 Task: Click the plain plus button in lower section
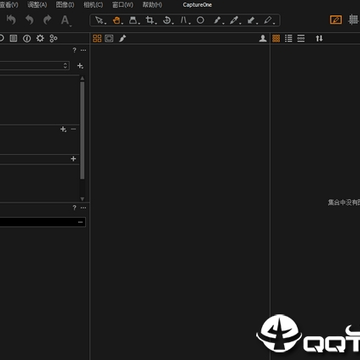(x=73, y=159)
